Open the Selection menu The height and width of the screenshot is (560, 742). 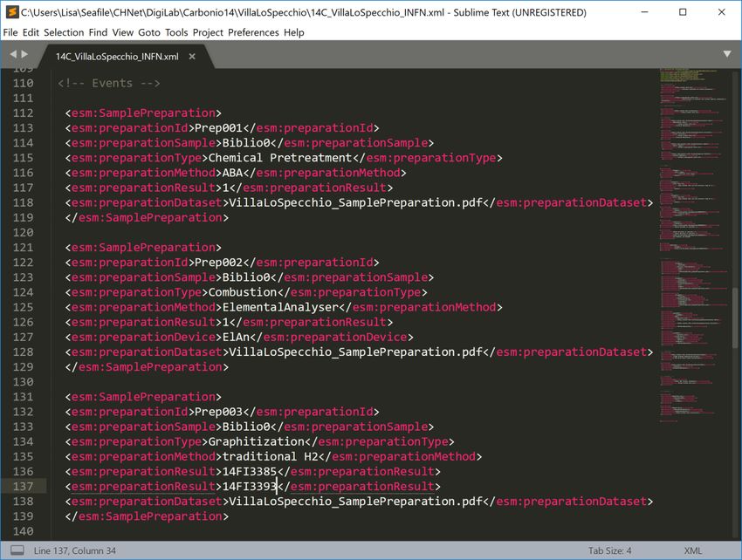[64, 32]
